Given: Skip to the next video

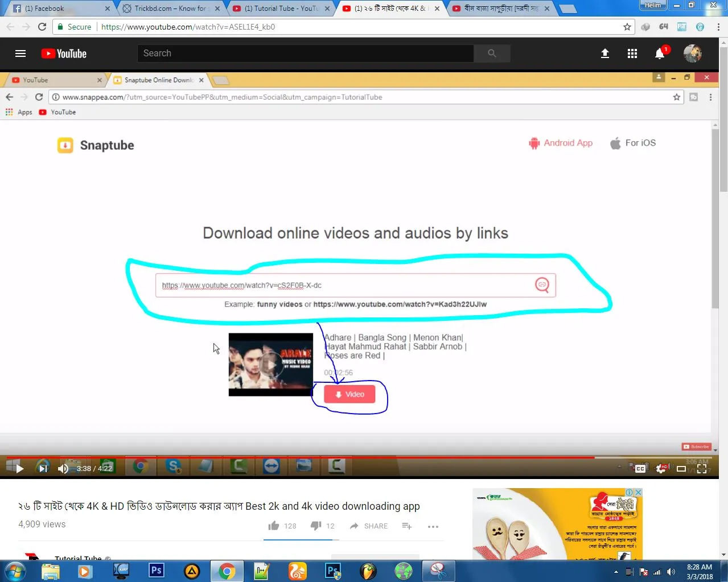Looking at the screenshot, I should (x=43, y=469).
